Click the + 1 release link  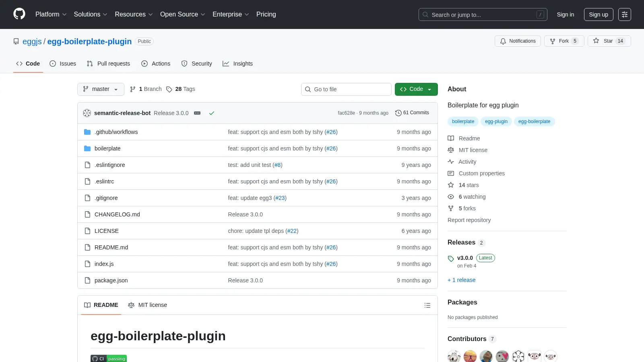(462, 280)
